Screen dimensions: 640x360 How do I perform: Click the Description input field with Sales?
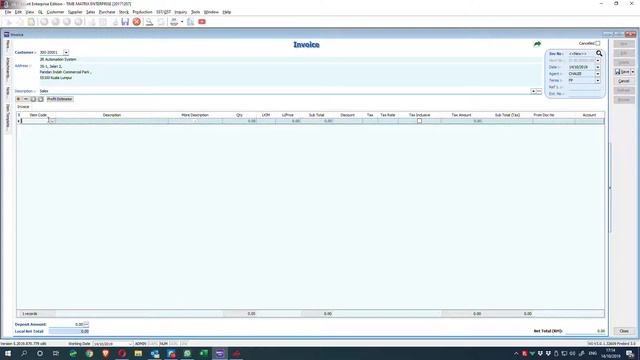284,91
